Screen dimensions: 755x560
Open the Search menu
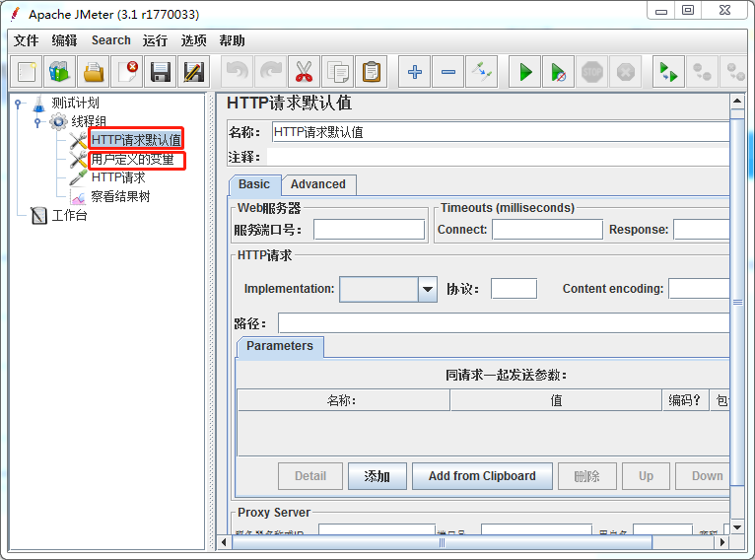click(x=111, y=40)
